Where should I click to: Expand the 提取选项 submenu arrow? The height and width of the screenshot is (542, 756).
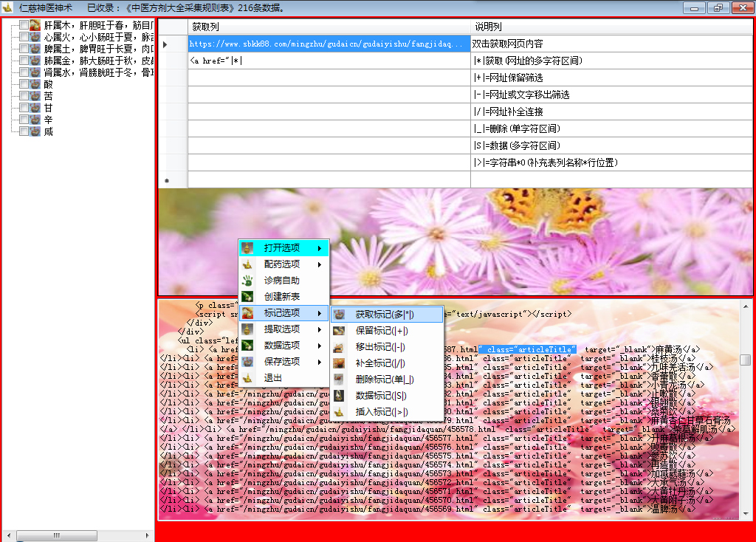320,330
